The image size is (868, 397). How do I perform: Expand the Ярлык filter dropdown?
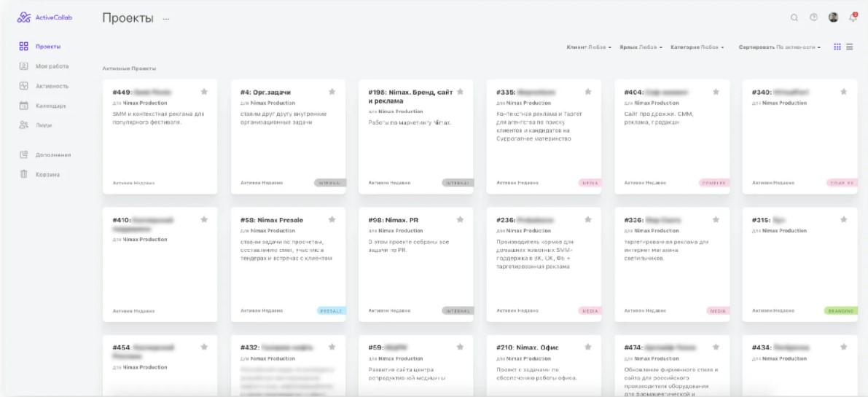pyautogui.click(x=641, y=47)
